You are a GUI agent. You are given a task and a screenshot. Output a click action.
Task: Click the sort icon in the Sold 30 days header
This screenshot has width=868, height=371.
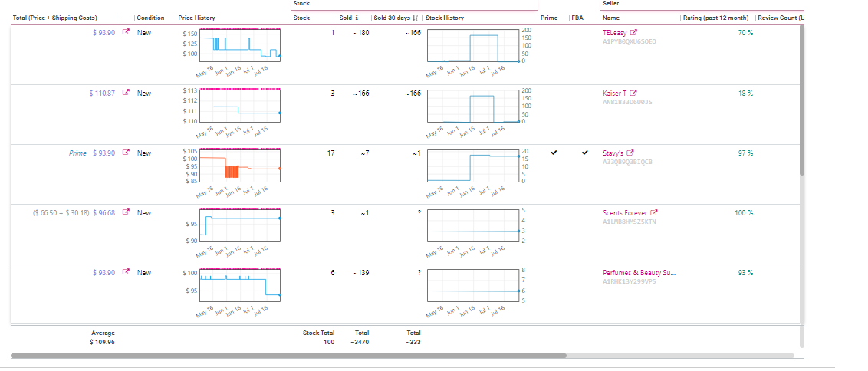pos(416,18)
